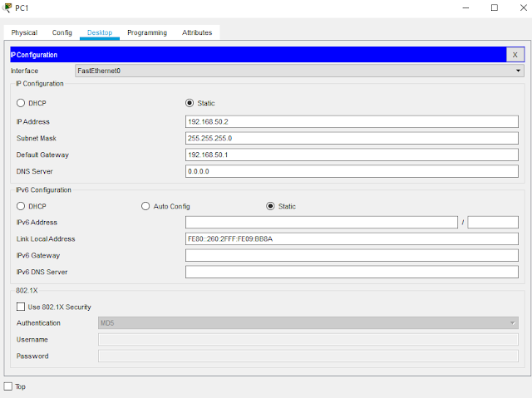The width and height of the screenshot is (532, 398).
Task: Toggle the Top checkbox
Action: click(8, 386)
